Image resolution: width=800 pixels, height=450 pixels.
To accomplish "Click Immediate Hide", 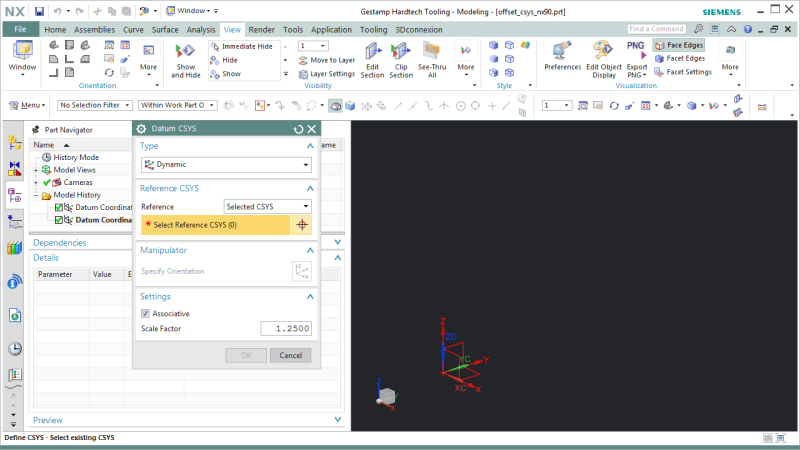I will click(x=242, y=46).
